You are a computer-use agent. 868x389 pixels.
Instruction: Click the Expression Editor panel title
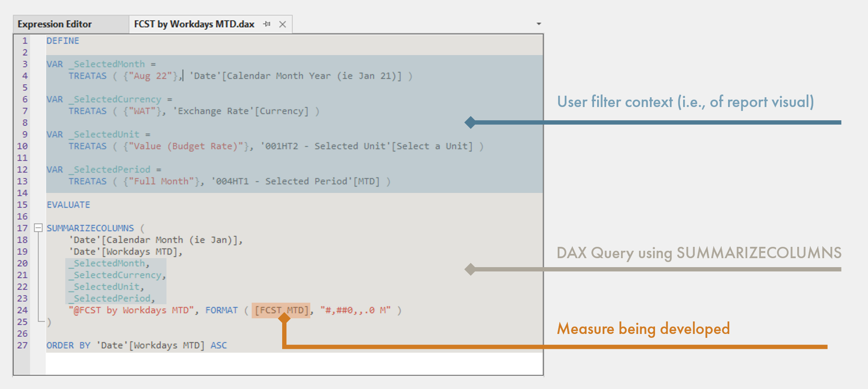(x=55, y=24)
